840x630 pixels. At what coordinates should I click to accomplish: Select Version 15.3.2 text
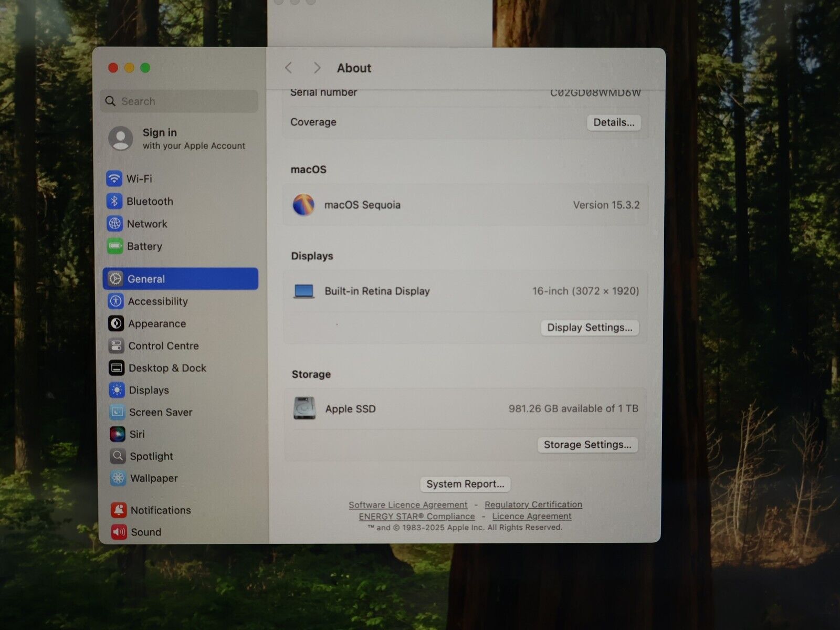606,205
